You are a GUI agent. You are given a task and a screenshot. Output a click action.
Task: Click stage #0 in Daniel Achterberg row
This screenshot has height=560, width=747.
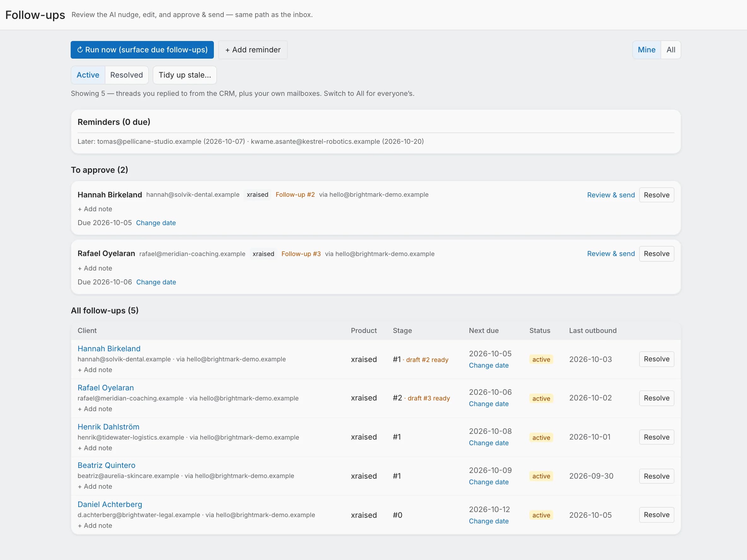coord(397,515)
